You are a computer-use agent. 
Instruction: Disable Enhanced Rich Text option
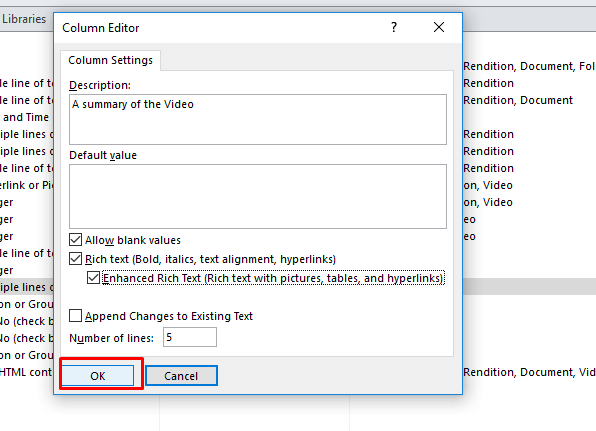coord(93,278)
